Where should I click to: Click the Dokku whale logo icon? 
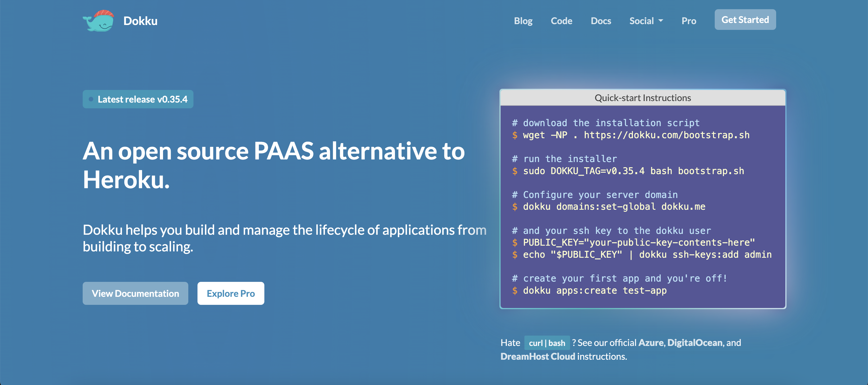click(98, 21)
